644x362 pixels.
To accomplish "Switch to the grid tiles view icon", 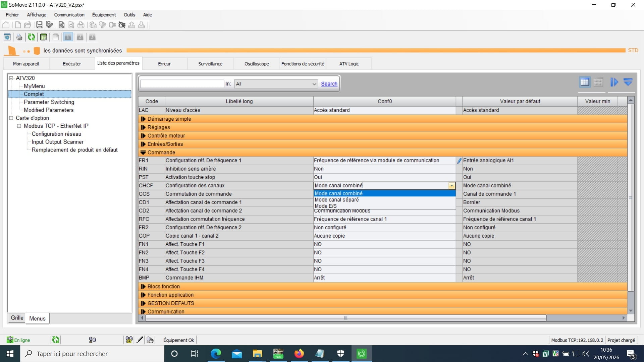I will click(598, 82).
